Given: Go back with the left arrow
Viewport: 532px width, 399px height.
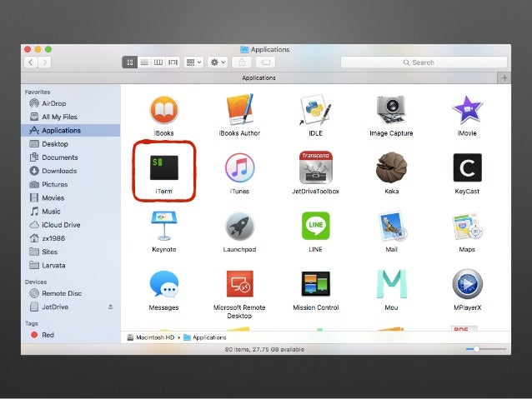Looking at the screenshot, I should (x=31, y=62).
